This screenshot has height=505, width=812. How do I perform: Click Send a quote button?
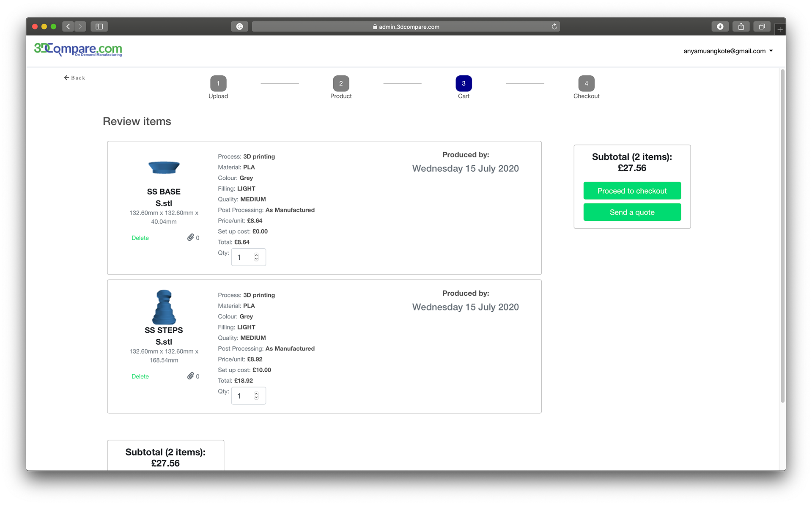tap(632, 212)
